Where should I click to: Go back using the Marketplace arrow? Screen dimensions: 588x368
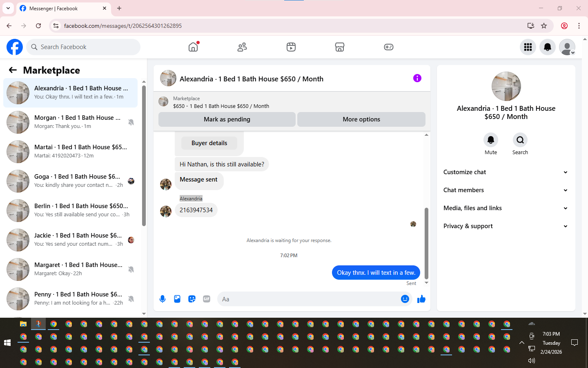[x=13, y=70]
